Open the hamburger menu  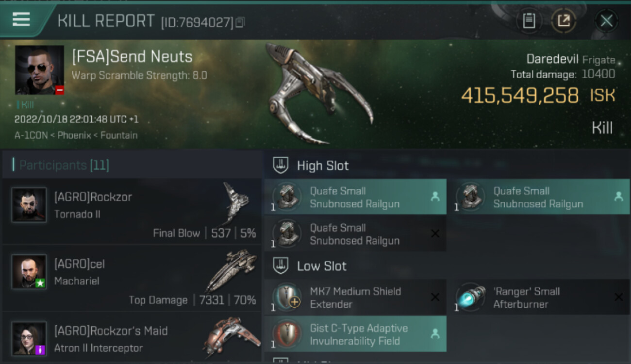point(21,19)
